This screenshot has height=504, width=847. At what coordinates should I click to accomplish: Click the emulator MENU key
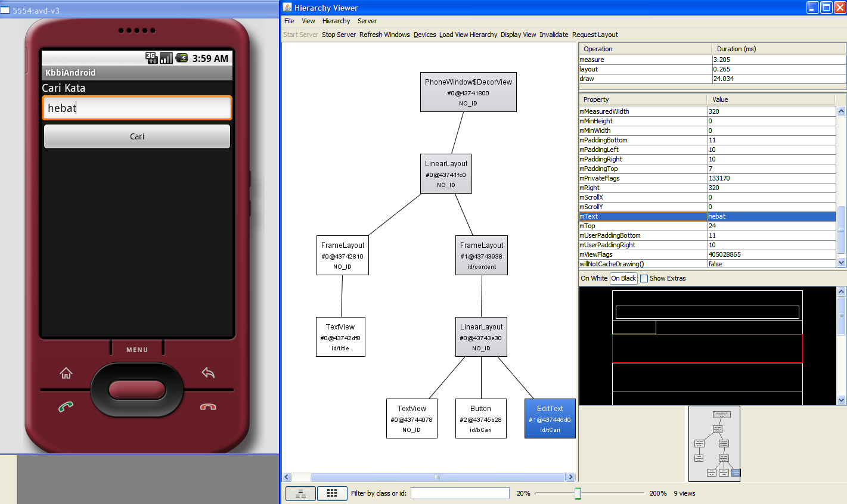pyautogui.click(x=137, y=350)
